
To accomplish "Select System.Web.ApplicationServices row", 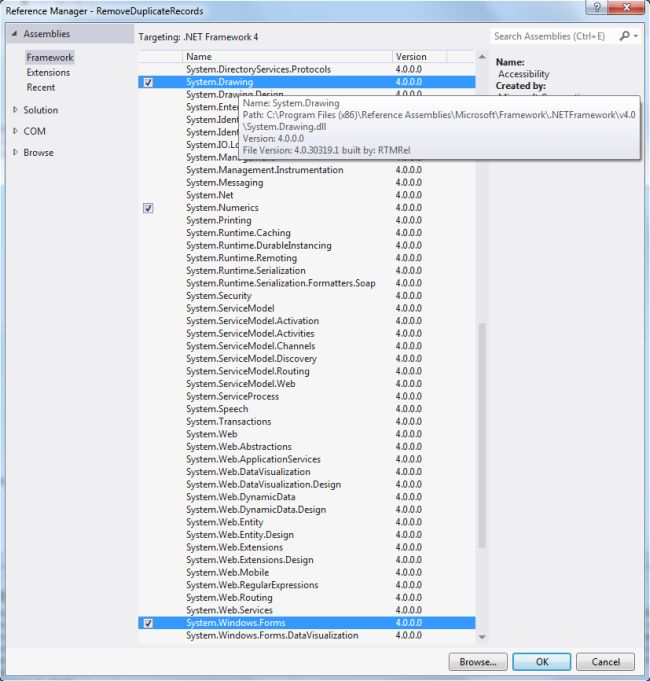I will tap(307, 460).
